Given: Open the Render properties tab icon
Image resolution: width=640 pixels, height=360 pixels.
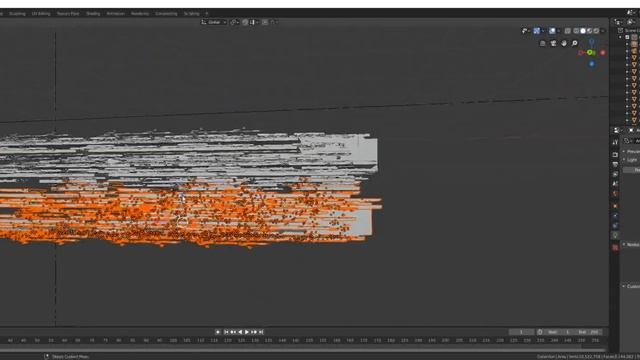Looking at the screenshot, I should click(616, 154).
